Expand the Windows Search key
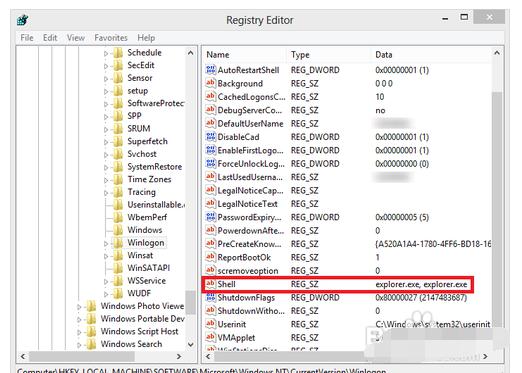Viewport: 522px width, 373px height. [79, 345]
